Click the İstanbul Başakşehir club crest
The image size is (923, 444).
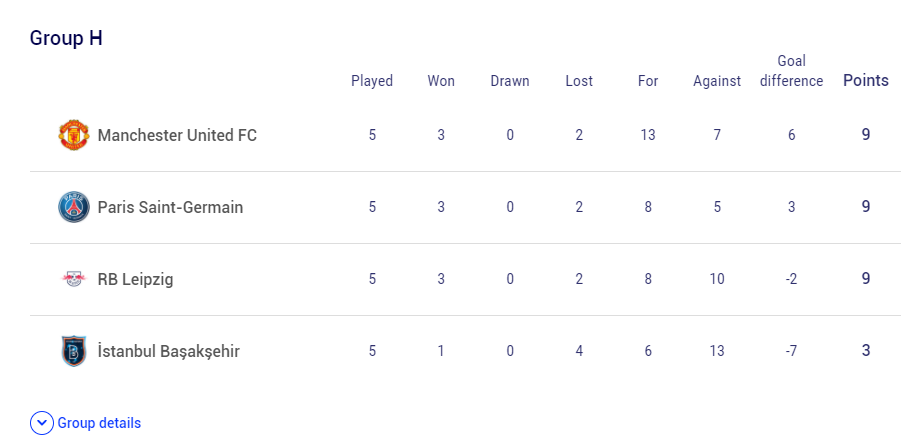tap(74, 351)
